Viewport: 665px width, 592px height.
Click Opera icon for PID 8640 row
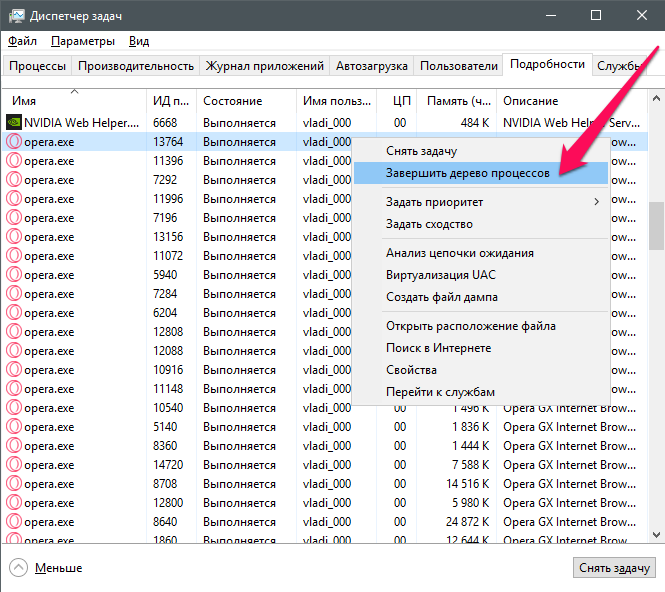tap(14, 522)
